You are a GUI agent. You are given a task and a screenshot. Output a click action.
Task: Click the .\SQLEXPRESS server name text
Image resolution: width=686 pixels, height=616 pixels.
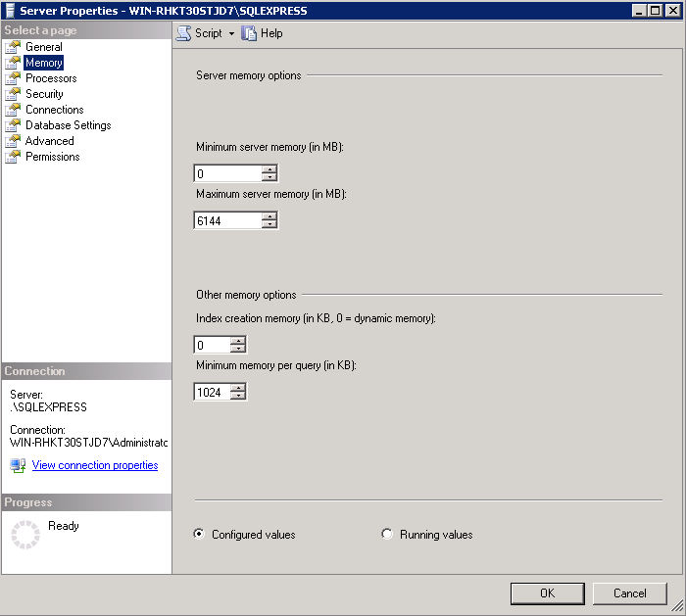49,407
